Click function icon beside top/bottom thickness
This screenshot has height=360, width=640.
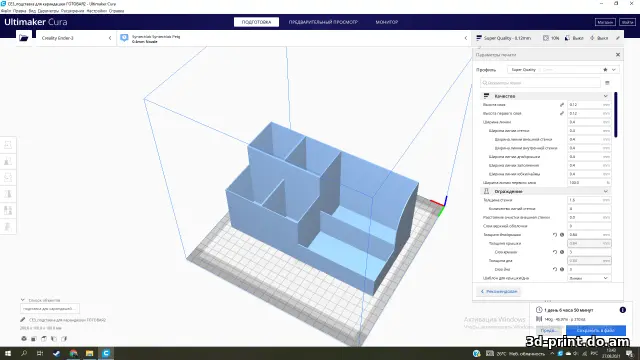tap(562, 235)
